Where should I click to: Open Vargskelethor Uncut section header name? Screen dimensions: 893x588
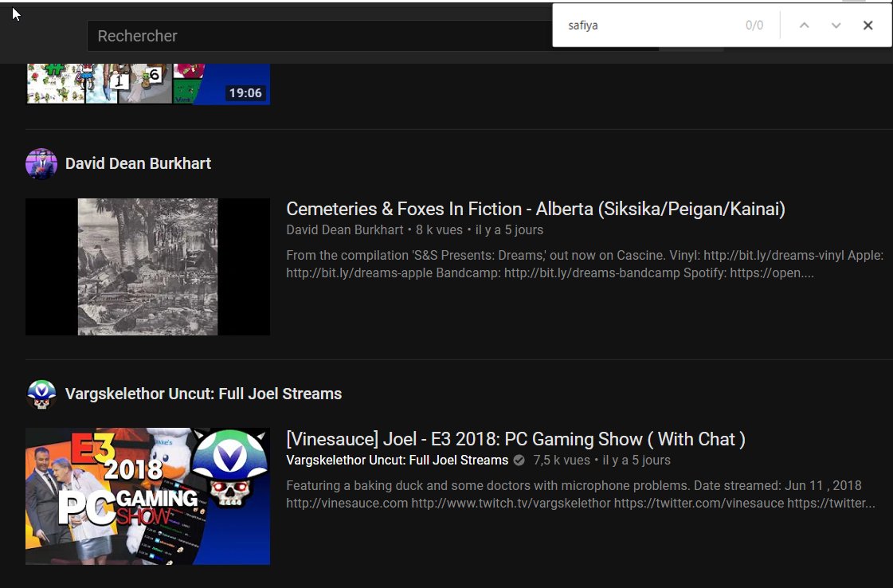point(203,394)
